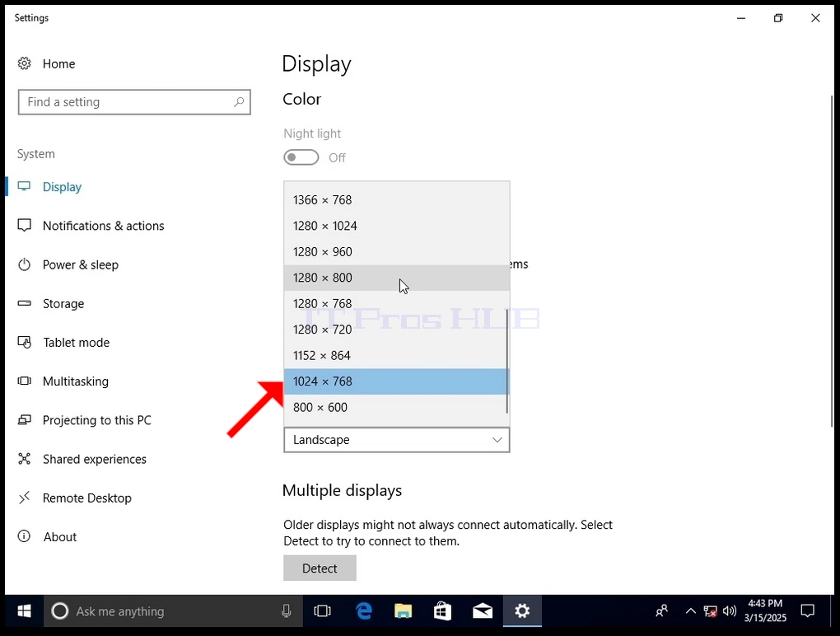Open Notifications & actions settings page
Viewport: 840px width, 636px height.
pos(104,226)
